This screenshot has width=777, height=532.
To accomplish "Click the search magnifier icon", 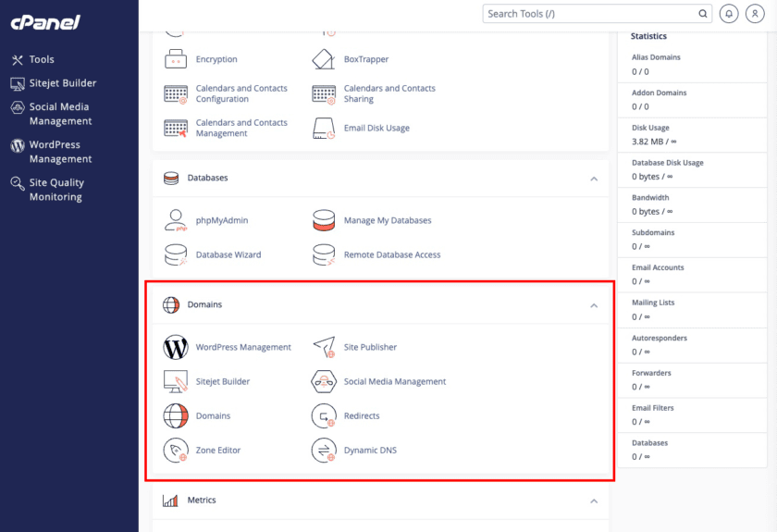I will click(x=703, y=14).
